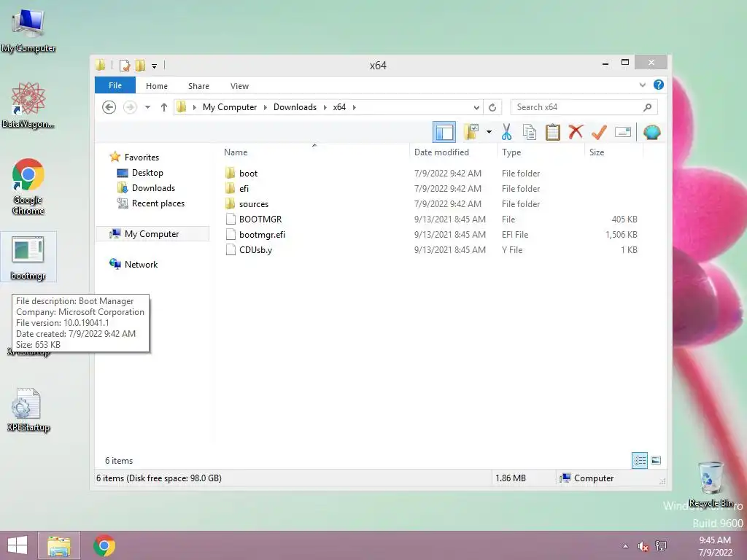Switch to large icons view in status bar
Screen dimensions: 747x560
click(x=656, y=460)
